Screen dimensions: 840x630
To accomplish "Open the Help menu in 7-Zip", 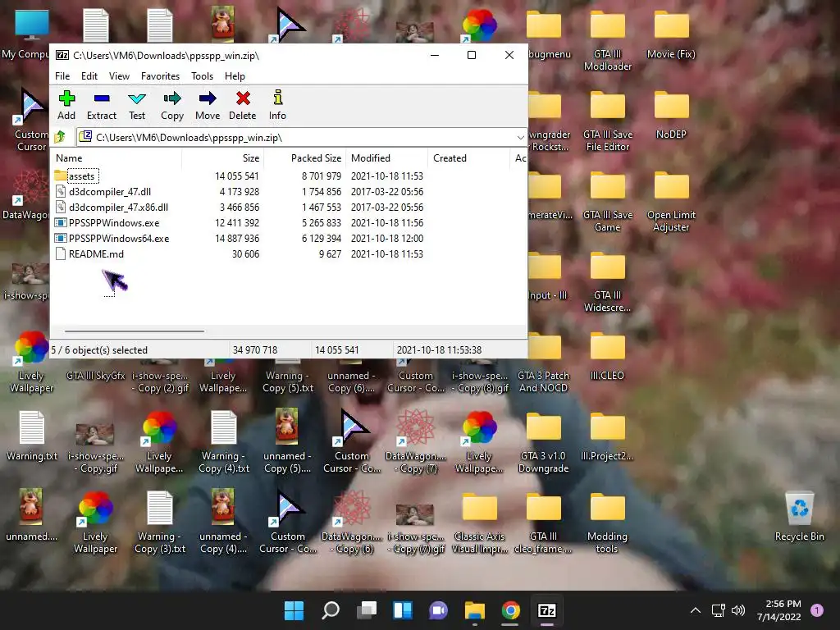I will click(x=235, y=76).
